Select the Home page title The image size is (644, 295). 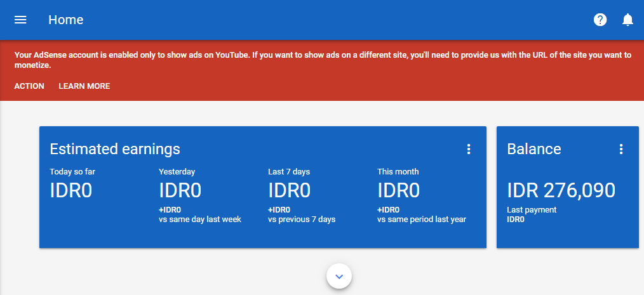point(65,20)
